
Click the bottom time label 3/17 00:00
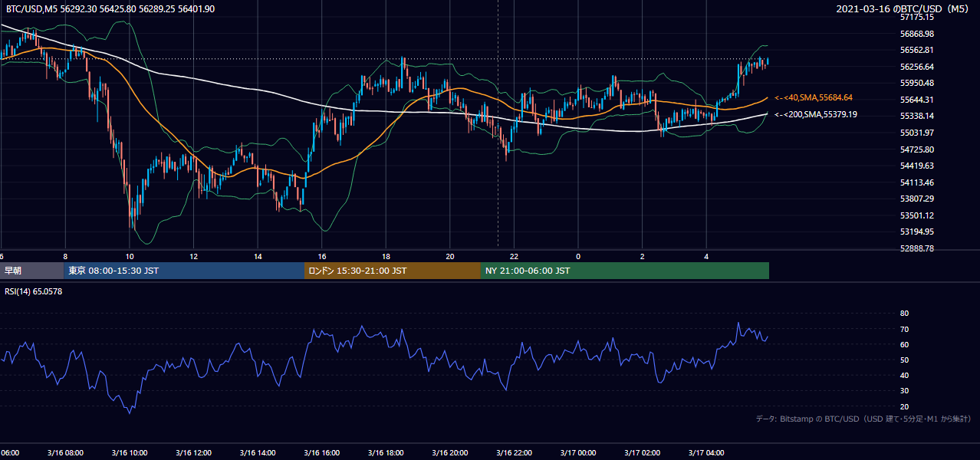(578, 453)
